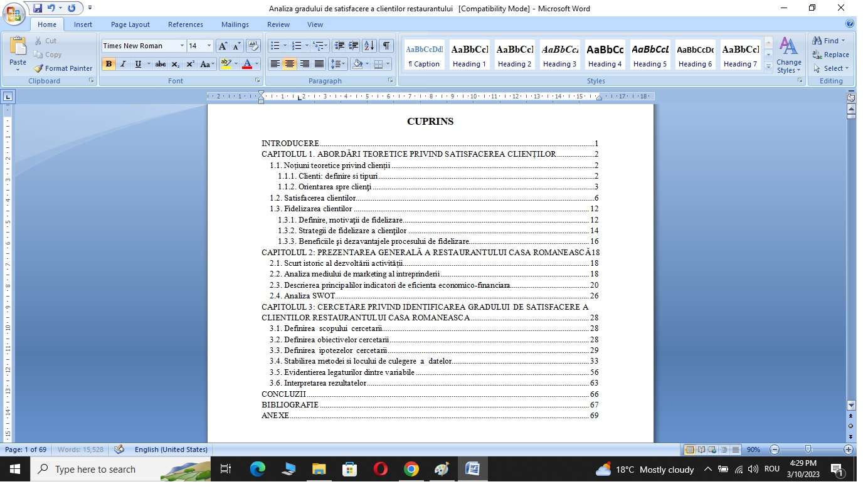Toggle Bold formatting

pyautogui.click(x=109, y=64)
